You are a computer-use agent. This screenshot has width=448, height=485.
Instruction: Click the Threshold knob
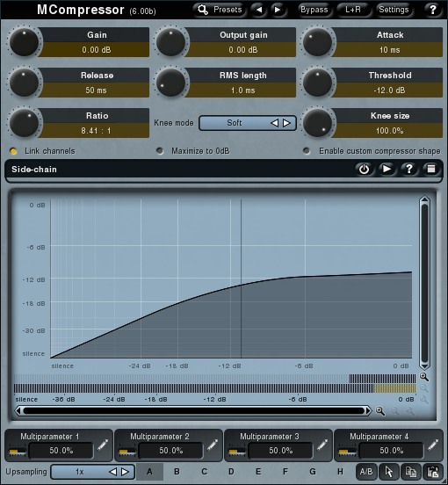click(317, 83)
